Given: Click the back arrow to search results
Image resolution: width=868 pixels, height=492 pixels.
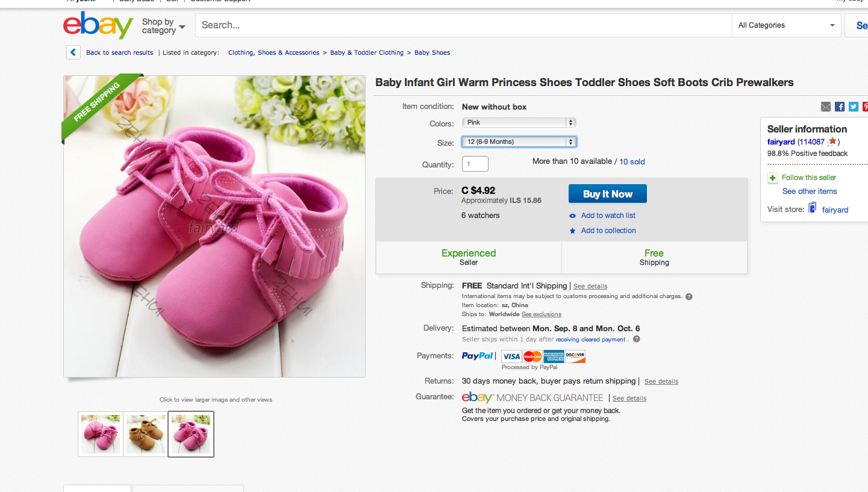Looking at the screenshot, I should (73, 52).
